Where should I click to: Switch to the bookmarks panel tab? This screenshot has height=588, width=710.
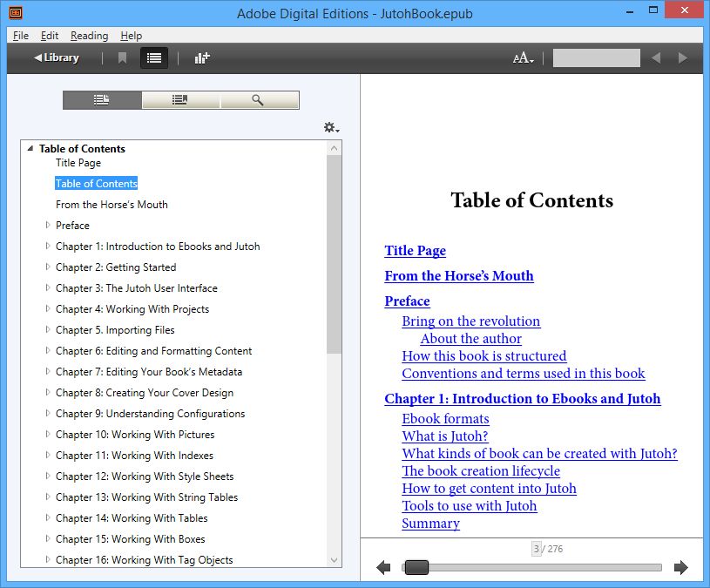click(x=180, y=100)
